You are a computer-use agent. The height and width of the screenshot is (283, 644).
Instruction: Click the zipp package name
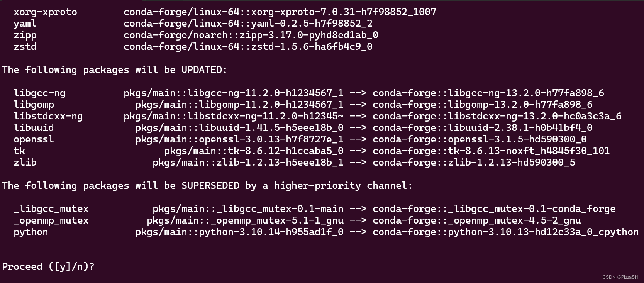(25, 35)
